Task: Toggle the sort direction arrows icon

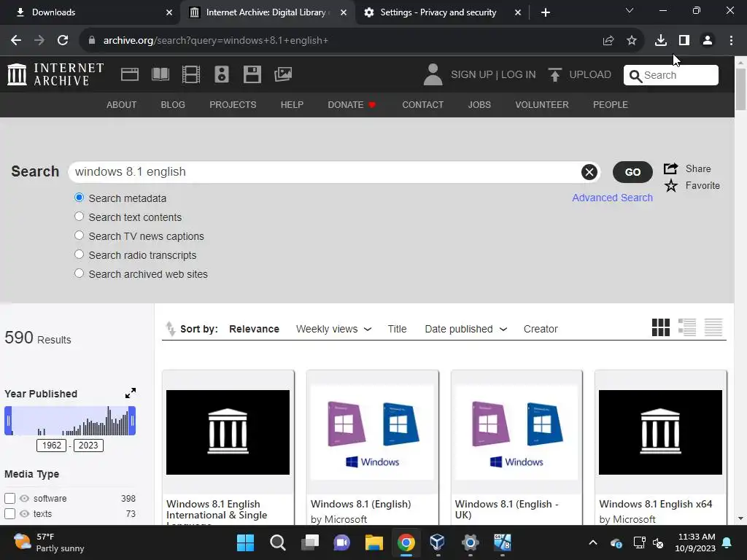Action: coord(170,329)
